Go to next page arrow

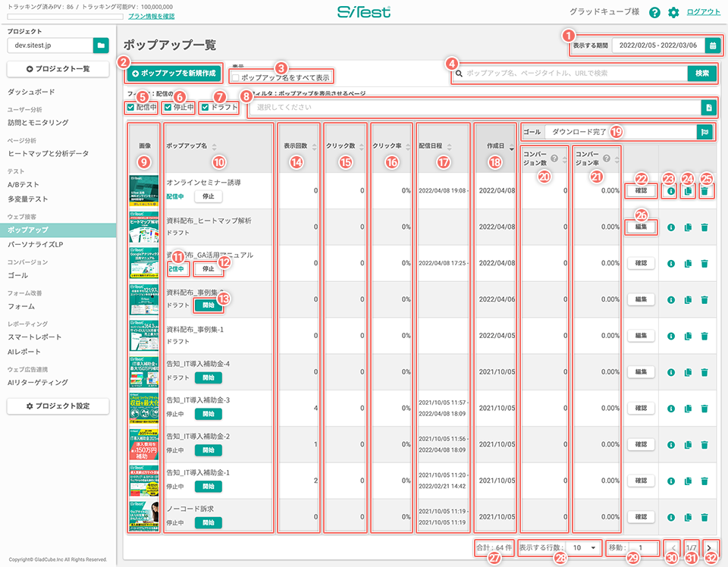click(710, 548)
